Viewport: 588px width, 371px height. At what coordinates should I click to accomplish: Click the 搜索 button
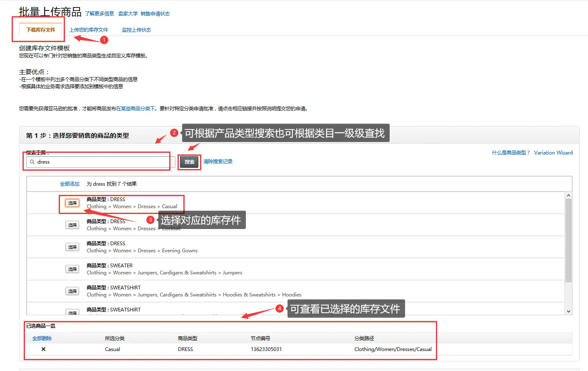click(189, 162)
